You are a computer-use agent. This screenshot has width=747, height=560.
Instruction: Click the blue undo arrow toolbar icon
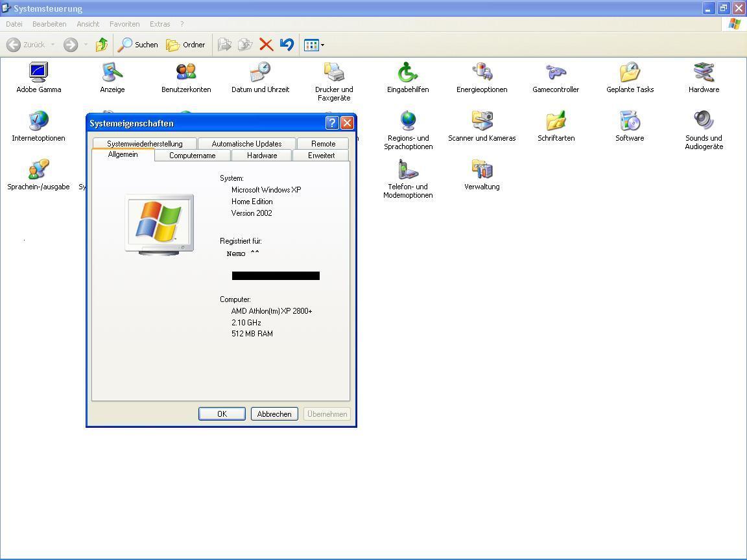coord(287,45)
